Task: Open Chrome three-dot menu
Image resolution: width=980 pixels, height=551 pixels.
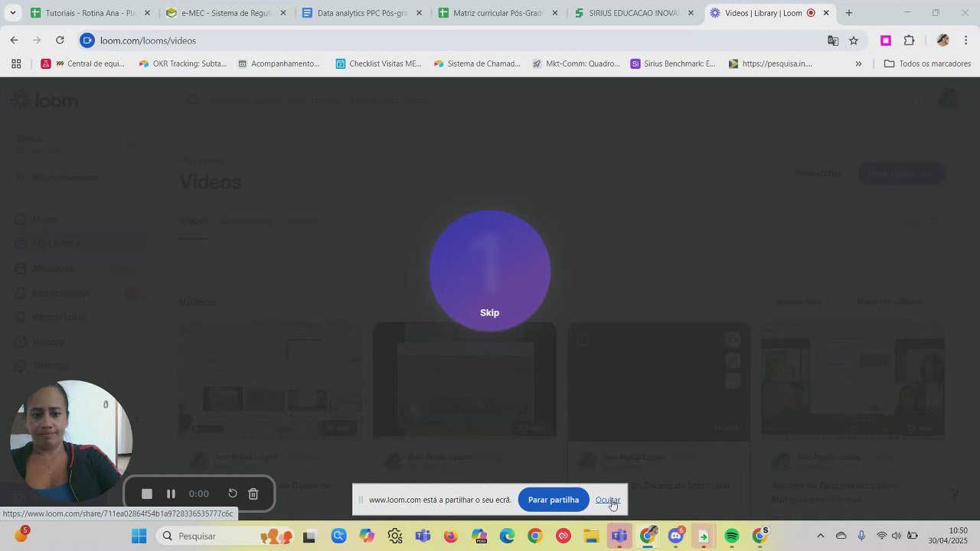Action: (x=965, y=41)
